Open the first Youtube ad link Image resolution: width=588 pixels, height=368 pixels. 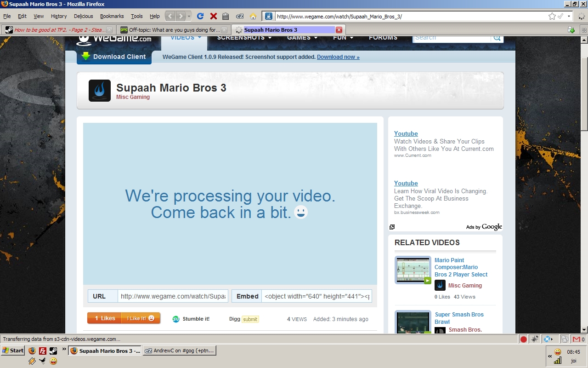point(406,134)
